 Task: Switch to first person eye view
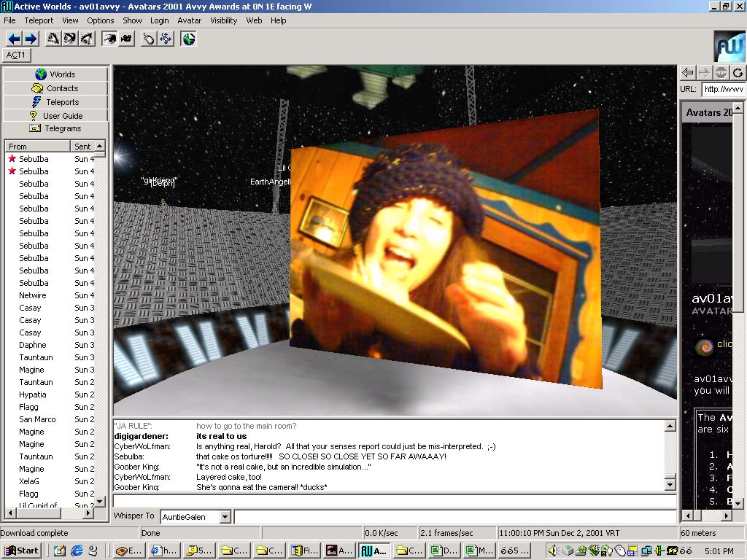coord(109,39)
